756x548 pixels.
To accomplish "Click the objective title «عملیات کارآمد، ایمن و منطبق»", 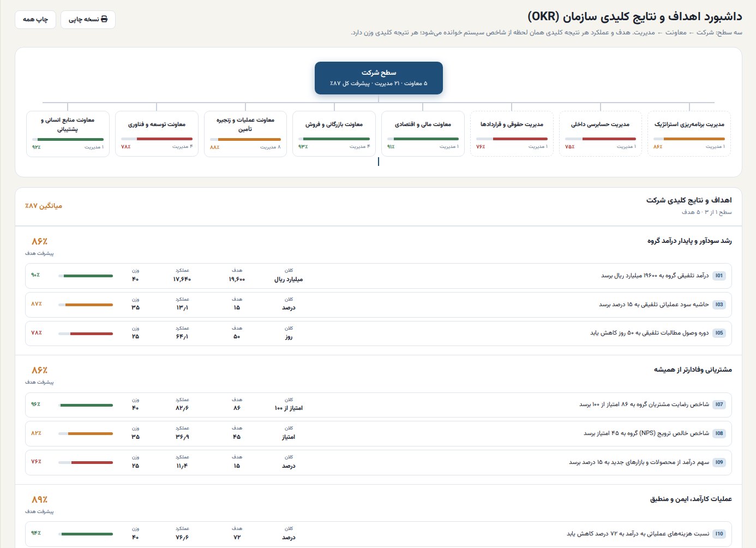I will 691,499.
